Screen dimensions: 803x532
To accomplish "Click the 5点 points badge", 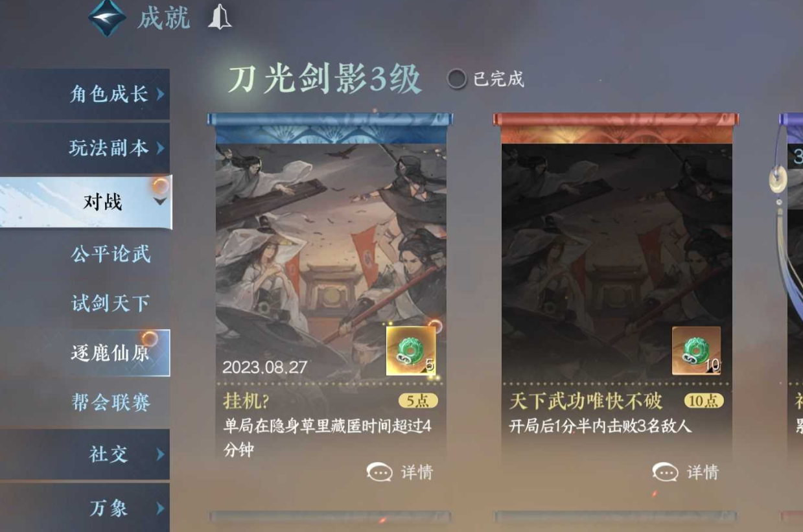I will click(418, 401).
